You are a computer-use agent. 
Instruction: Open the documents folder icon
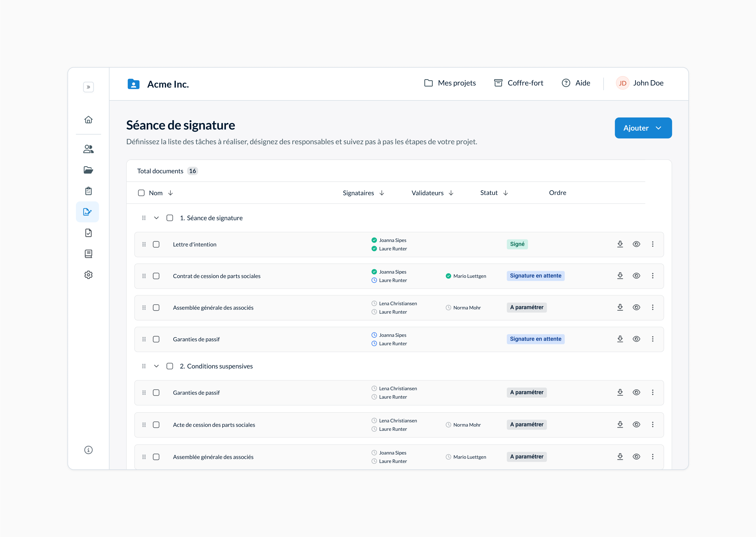[x=88, y=170]
